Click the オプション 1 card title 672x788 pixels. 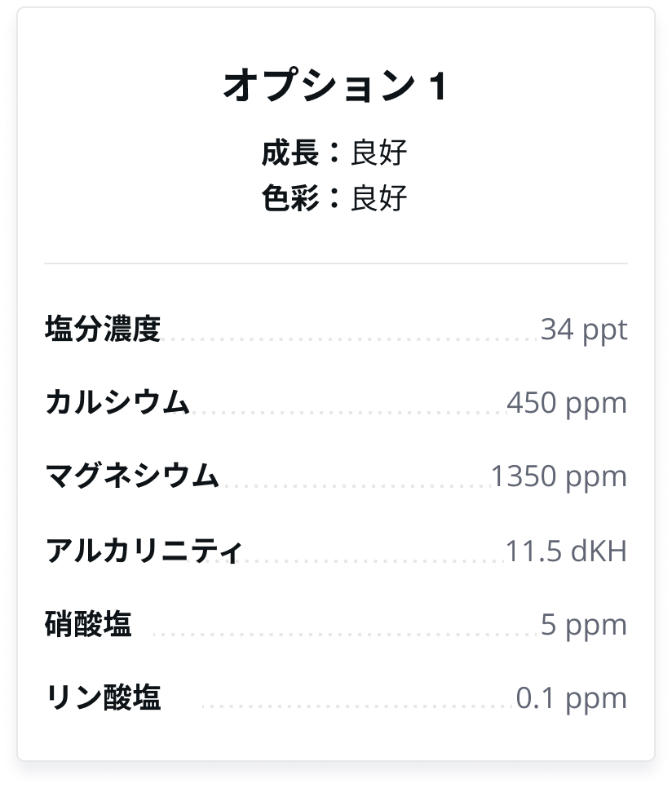coord(335,86)
